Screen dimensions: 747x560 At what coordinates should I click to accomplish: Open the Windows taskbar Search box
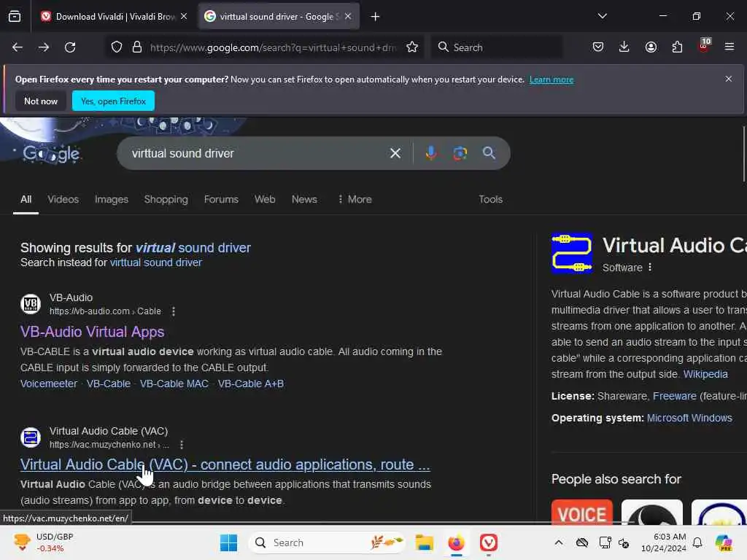point(327,542)
